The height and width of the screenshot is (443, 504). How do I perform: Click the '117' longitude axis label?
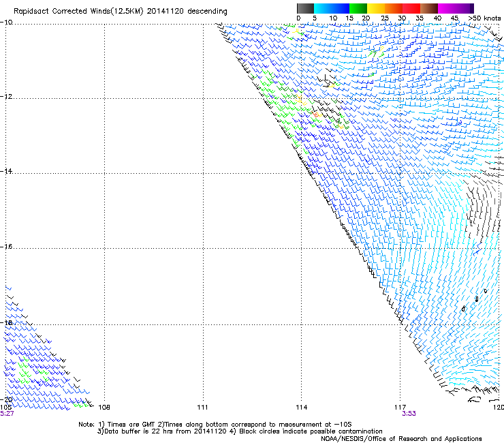400,408
